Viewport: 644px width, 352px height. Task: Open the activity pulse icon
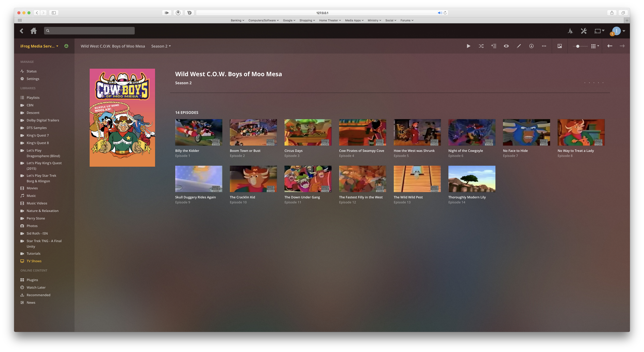[570, 31]
